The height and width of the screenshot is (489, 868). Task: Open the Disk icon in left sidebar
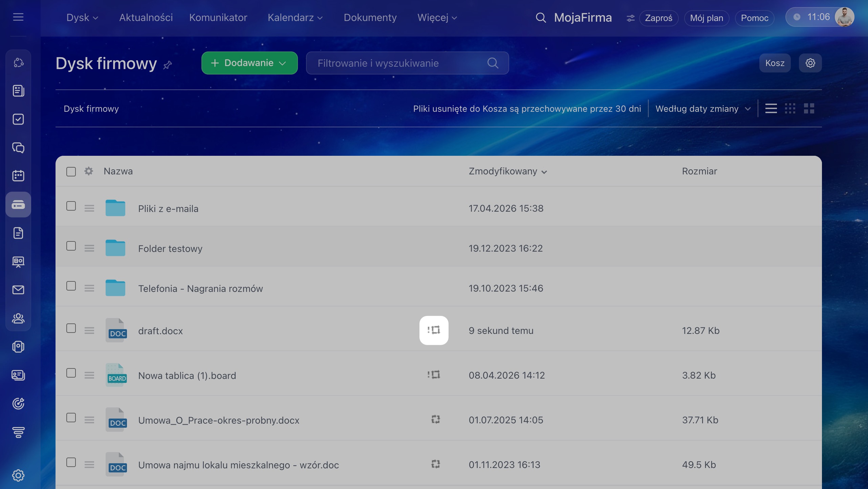(18, 205)
